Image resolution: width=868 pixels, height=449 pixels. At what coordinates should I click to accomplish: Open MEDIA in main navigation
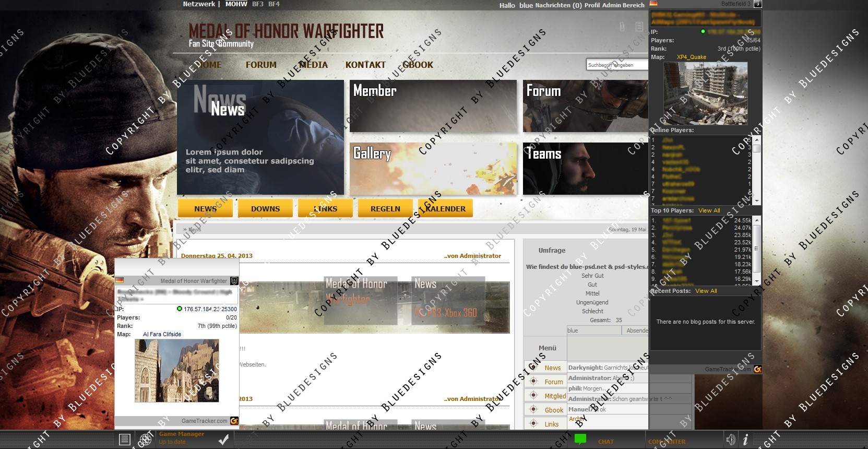pyautogui.click(x=313, y=65)
